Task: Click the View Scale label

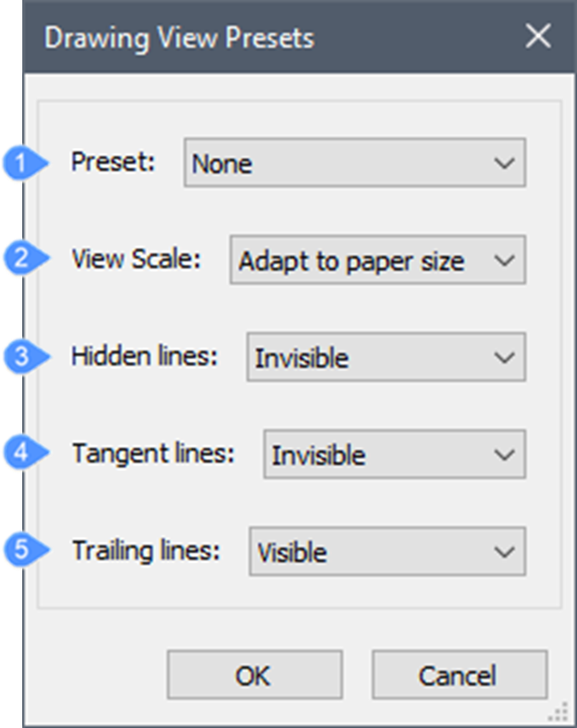Action: [x=136, y=259]
